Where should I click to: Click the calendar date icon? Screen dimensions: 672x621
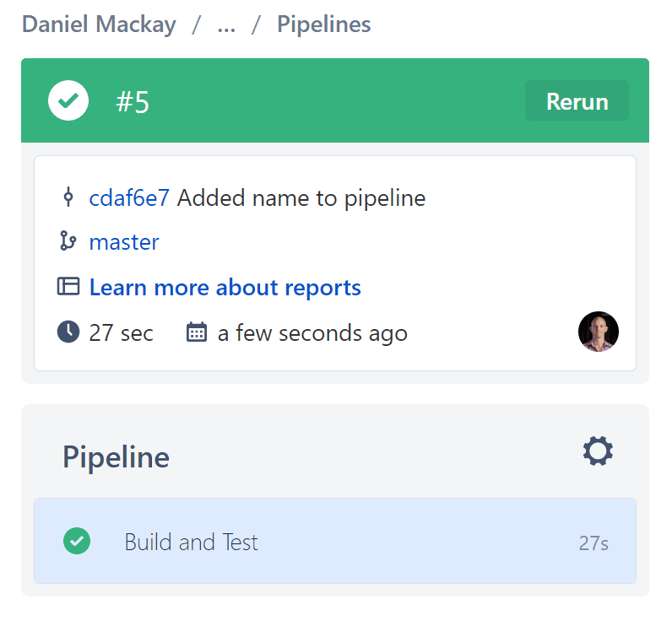[x=197, y=332]
